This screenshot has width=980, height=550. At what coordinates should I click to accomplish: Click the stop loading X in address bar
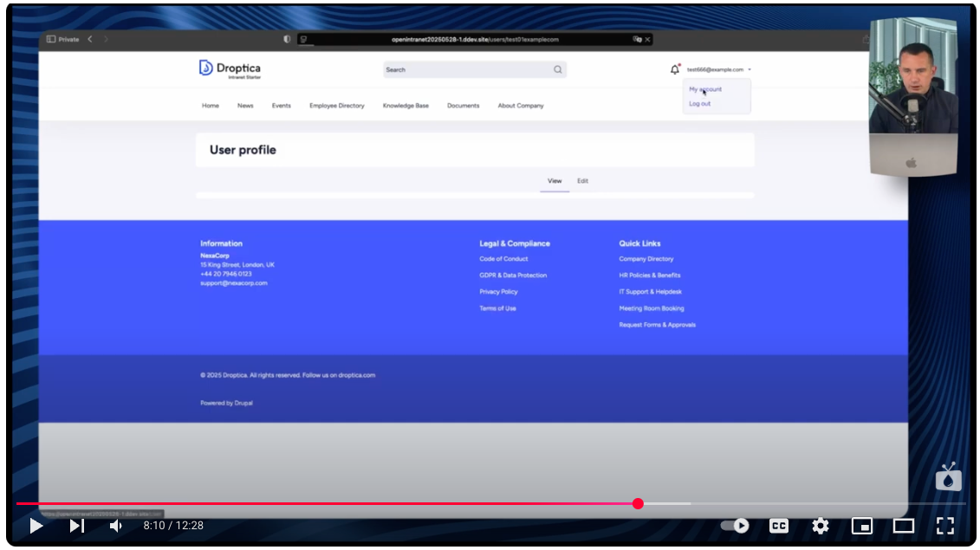[x=647, y=39]
